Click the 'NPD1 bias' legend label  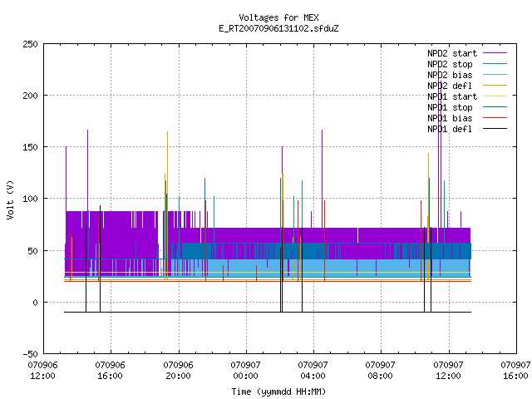(450, 118)
